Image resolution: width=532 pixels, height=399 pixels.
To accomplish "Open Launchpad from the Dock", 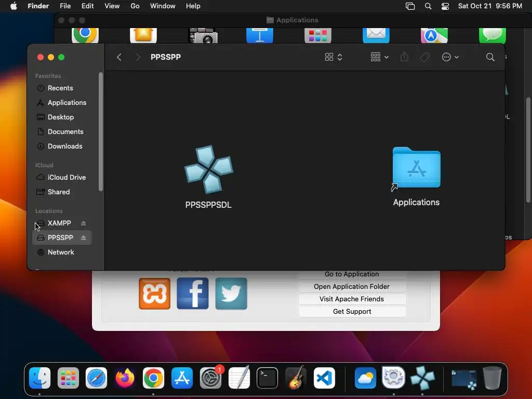I will coord(68,378).
